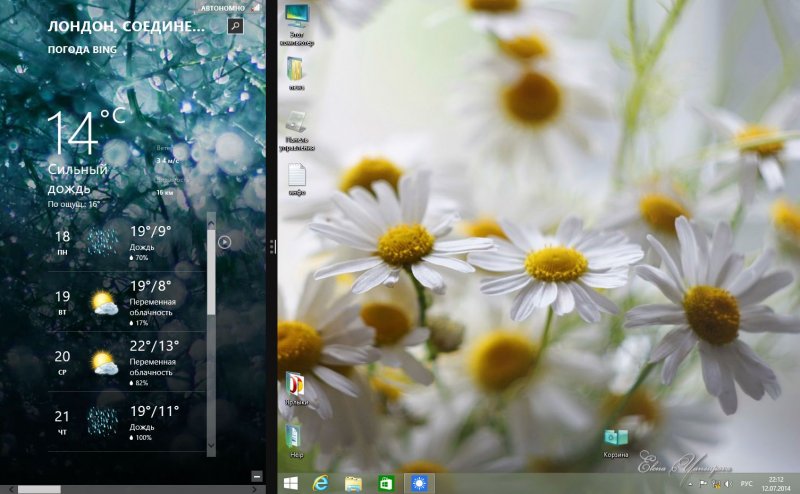Click the Weather app taskbar button

pyautogui.click(x=419, y=483)
